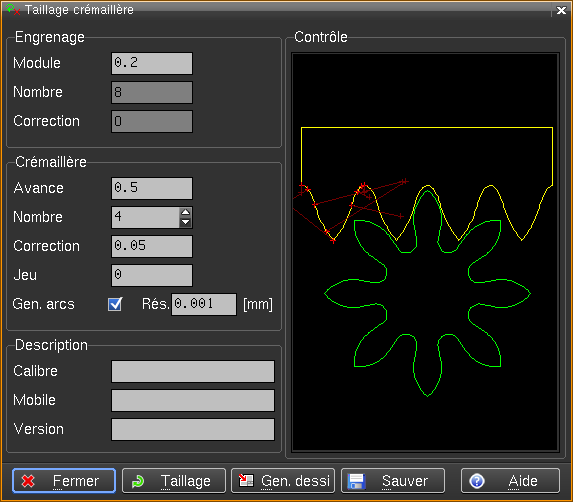The image size is (573, 502).
Task: Click the blue question mark Aide icon
Action: click(477, 481)
